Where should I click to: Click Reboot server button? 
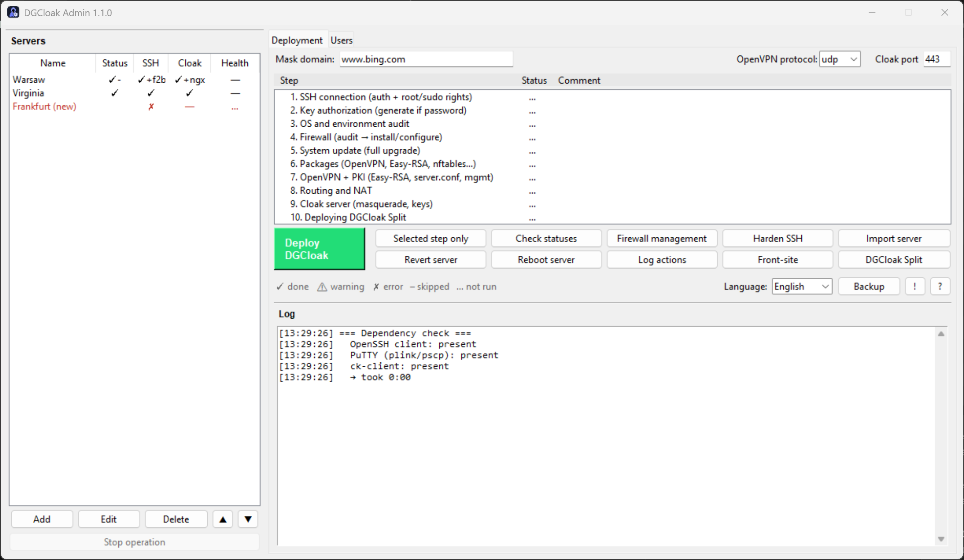(x=546, y=259)
